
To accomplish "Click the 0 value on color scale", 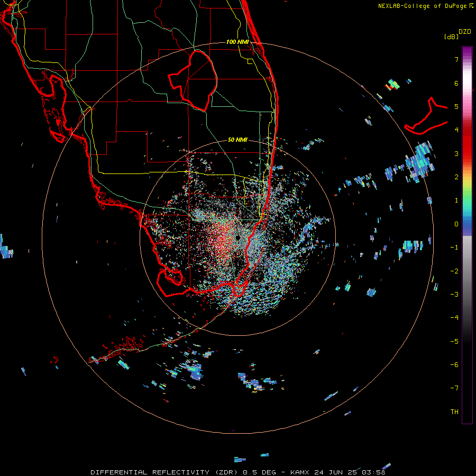I will (456, 224).
